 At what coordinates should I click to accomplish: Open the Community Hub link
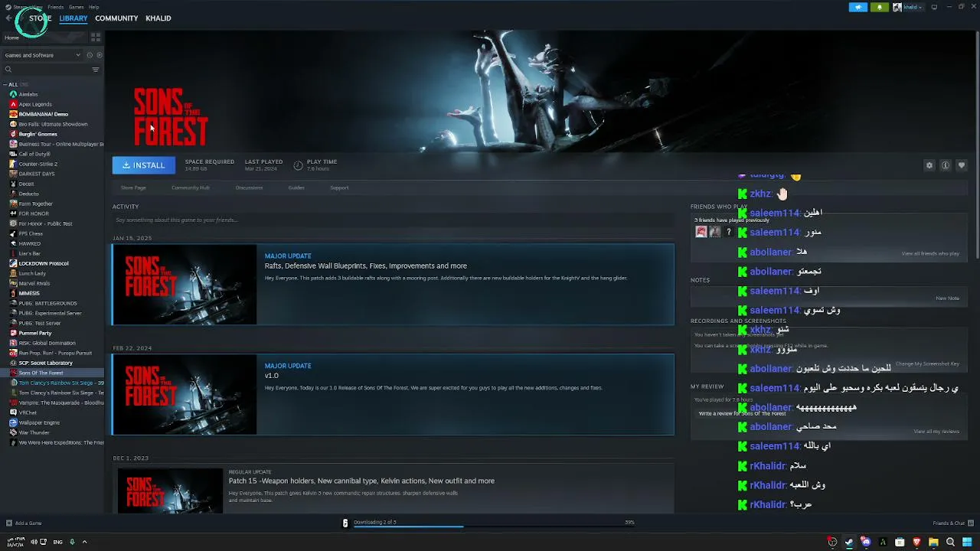[191, 187]
